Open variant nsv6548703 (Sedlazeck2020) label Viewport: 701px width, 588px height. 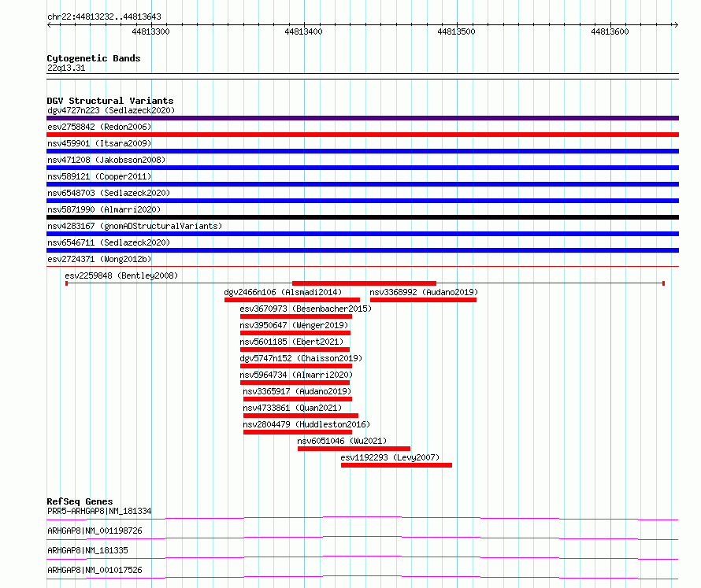point(109,193)
